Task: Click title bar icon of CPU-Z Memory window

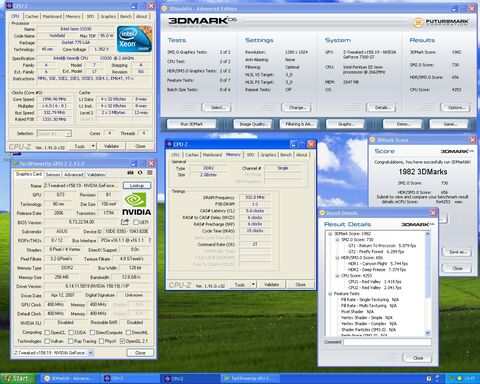Action: [169, 144]
